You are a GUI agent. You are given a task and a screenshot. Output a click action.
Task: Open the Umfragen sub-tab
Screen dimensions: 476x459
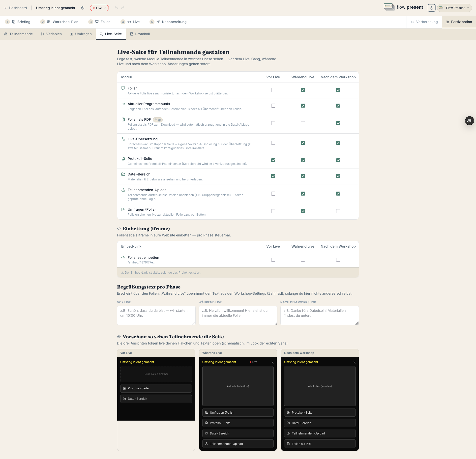click(81, 34)
